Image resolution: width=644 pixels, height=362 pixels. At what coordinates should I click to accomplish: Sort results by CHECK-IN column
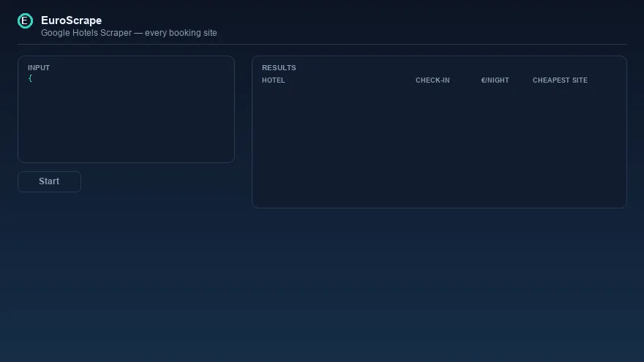433,80
